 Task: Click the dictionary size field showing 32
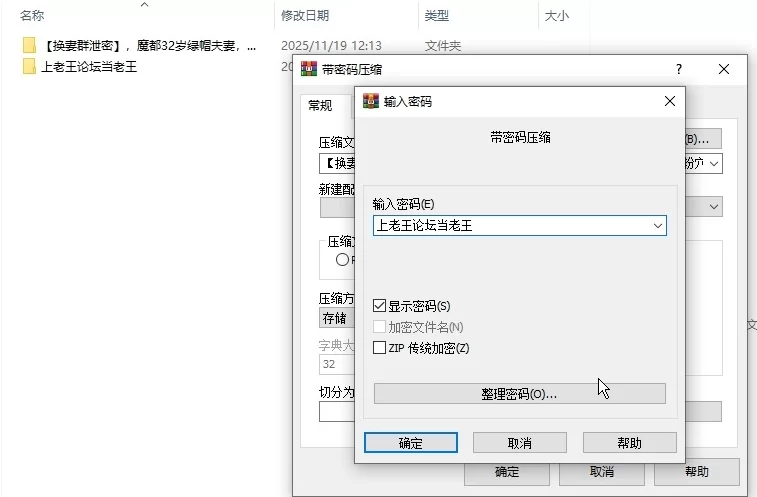tap(337, 364)
